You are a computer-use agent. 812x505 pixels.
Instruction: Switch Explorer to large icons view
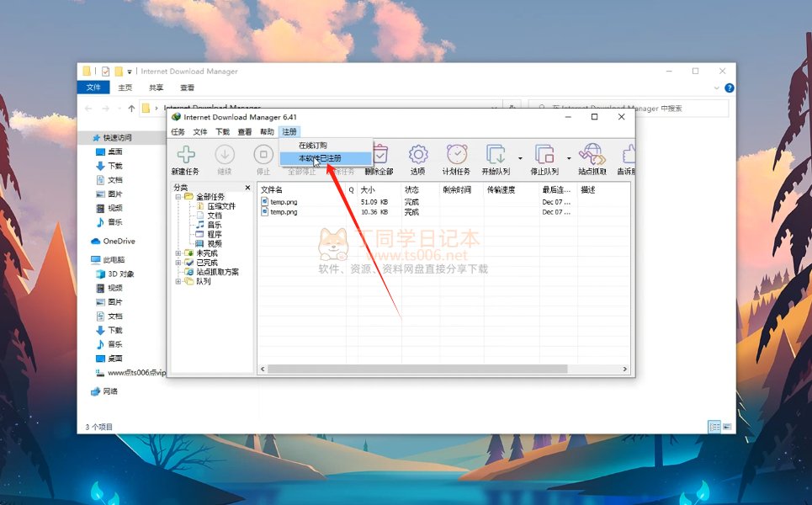pyautogui.click(x=727, y=427)
